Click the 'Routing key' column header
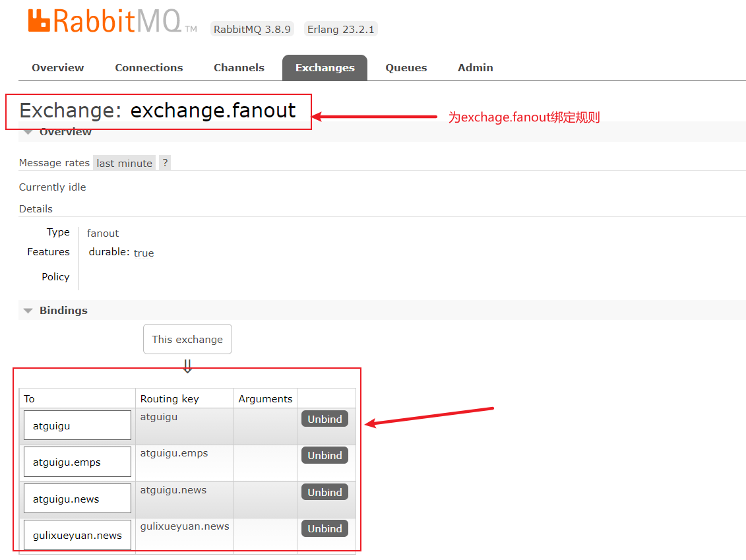This screenshot has width=746, height=560. (x=185, y=398)
